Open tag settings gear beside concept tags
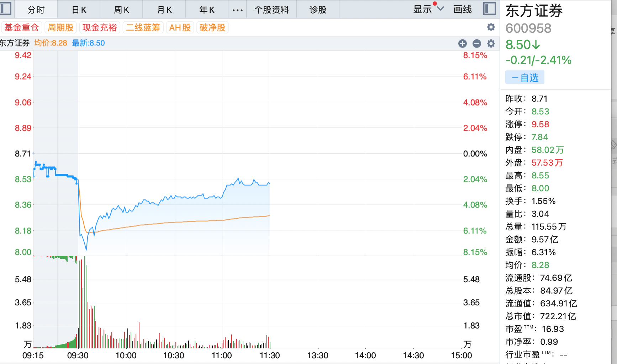 click(491, 27)
